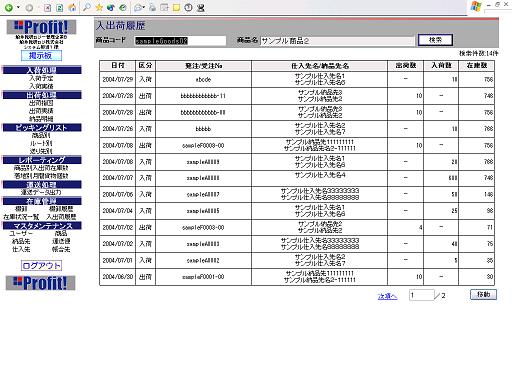Click the 検索 search button
Viewport: 512px width, 384px height.
pyautogui.click(x=435, y=40)
